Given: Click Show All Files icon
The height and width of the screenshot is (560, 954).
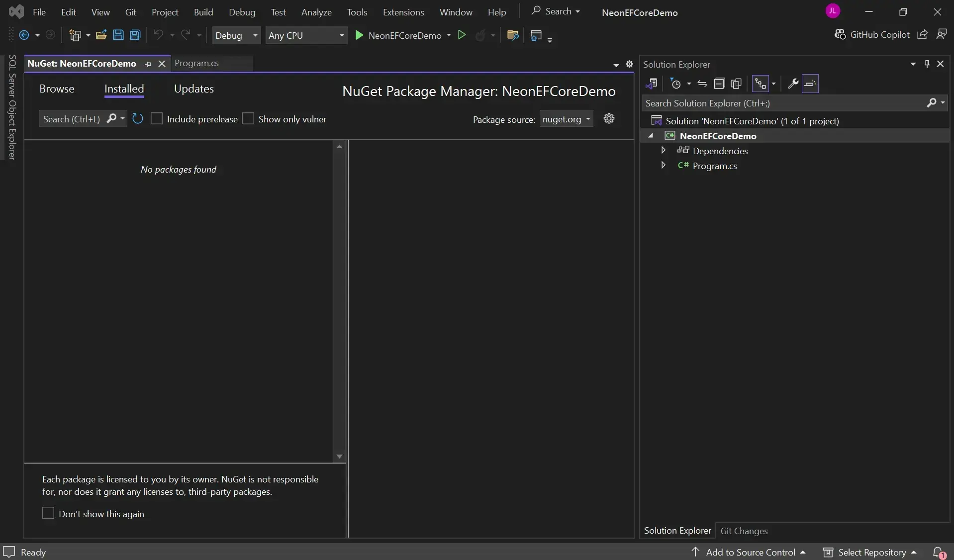Looking at the screenshot, I should click(x=736, y=84).
